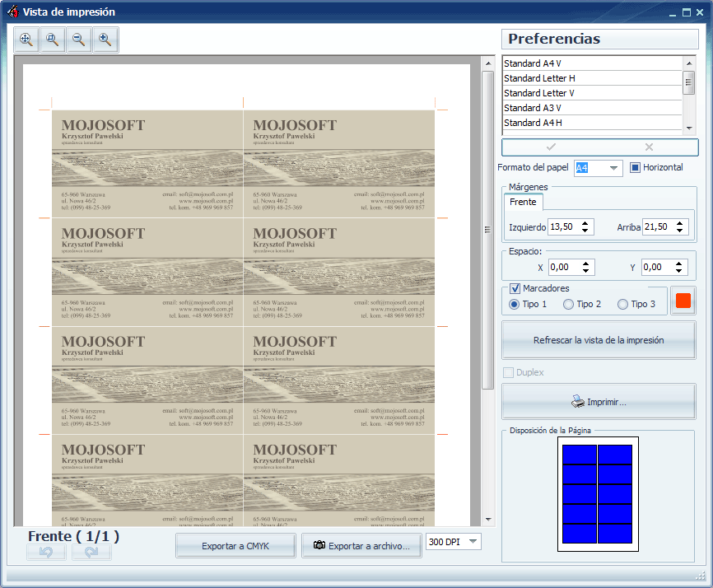Click the zoom out magnifier icon

79,40
